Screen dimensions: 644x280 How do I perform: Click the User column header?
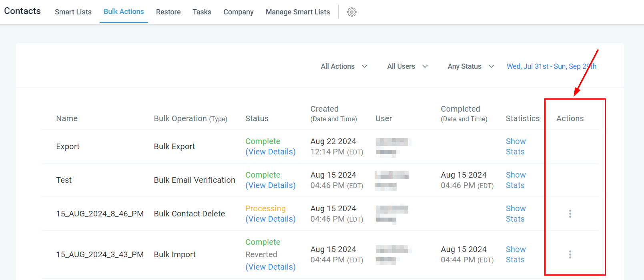(383, 118)
